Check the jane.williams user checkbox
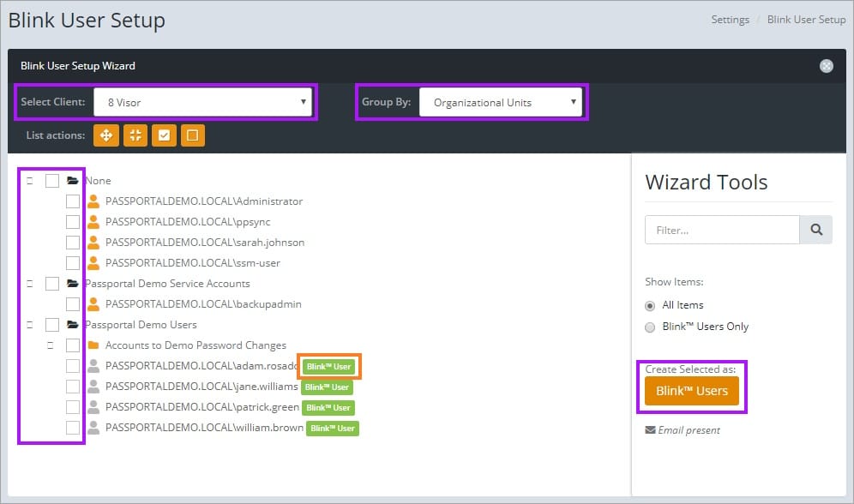 point(72,387)
